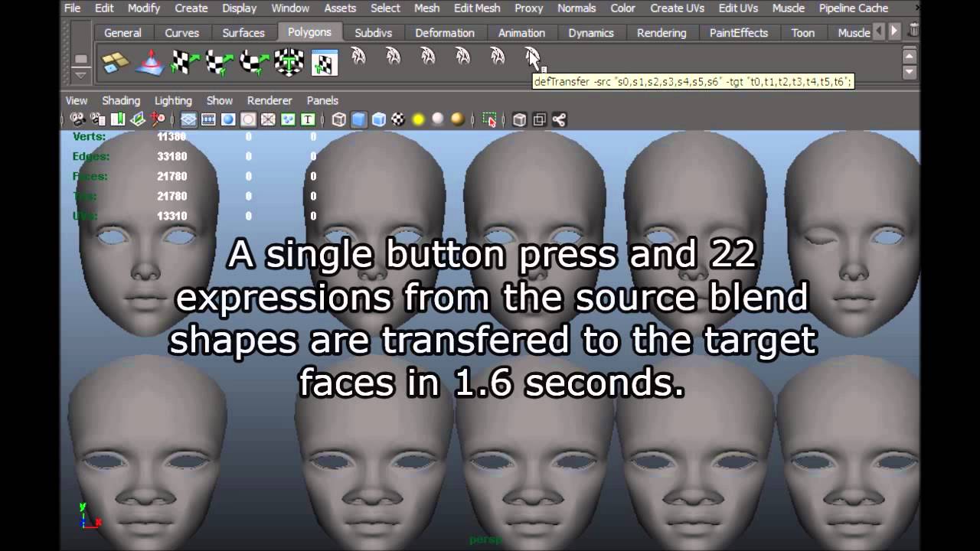Enable high quality rendering gold sphere icon
Image resolution: width=980 pixels, height=551 pixels.
(457, 119)
